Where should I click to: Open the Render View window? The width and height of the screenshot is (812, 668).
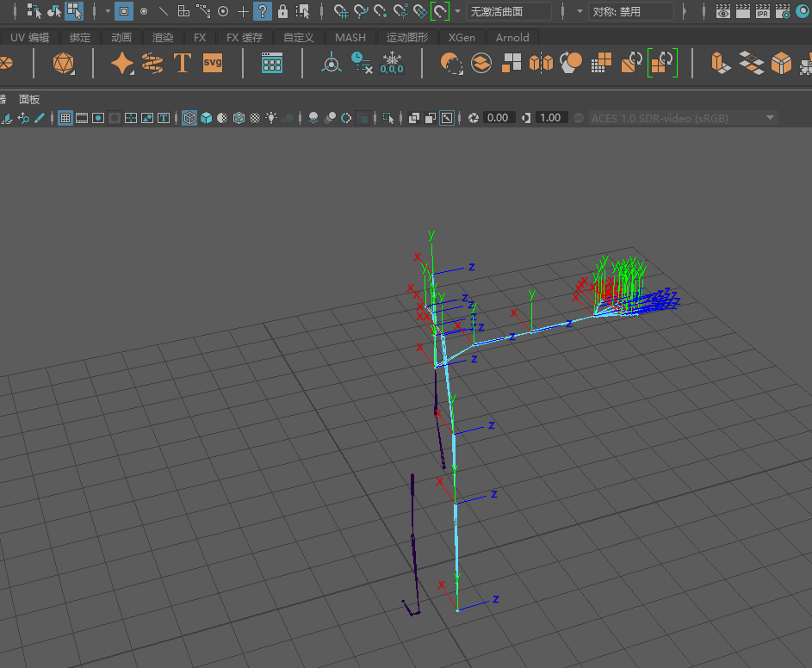click(x=723, y=11)
